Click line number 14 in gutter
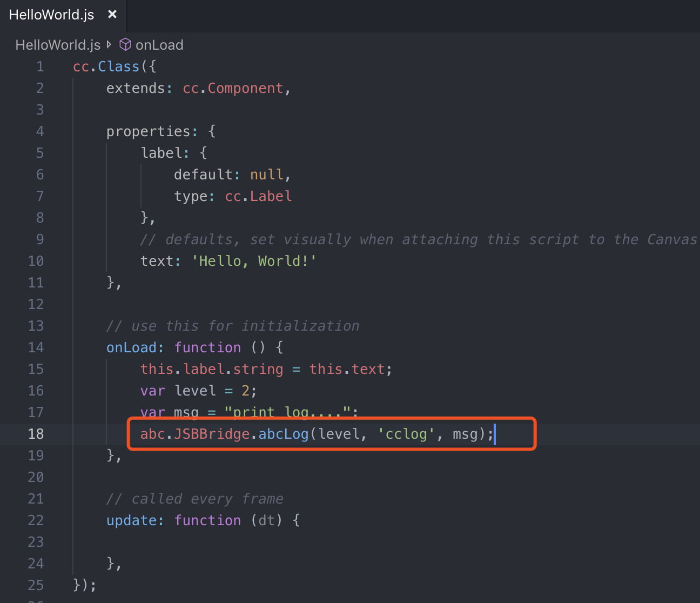700x603 pixels. (x=36, y=347)
